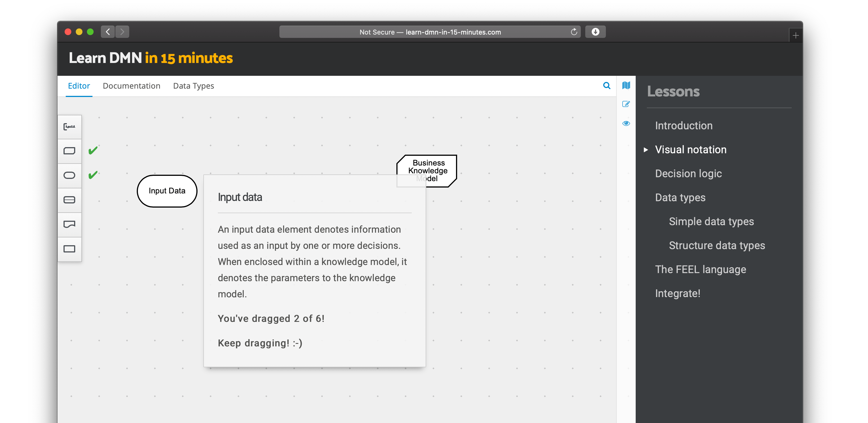868x423 pixels.
Task: Toggle the eye preview panel icon
Action: point(626,123)
